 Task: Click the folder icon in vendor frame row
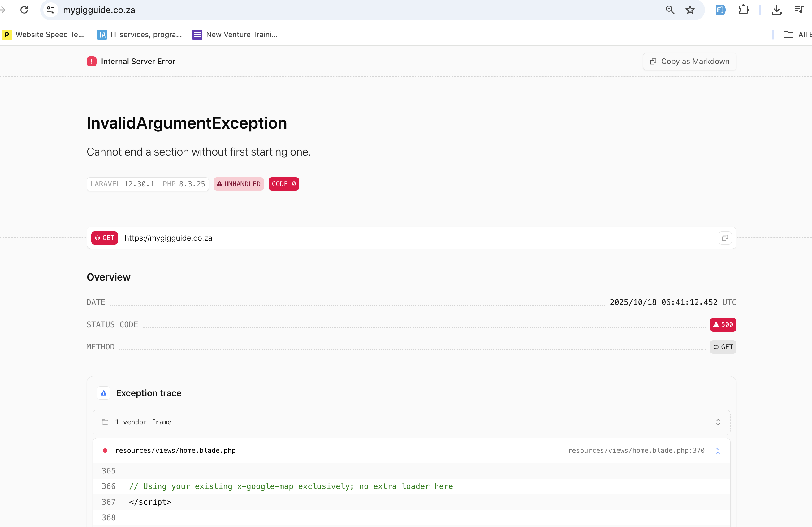[105, 422]
